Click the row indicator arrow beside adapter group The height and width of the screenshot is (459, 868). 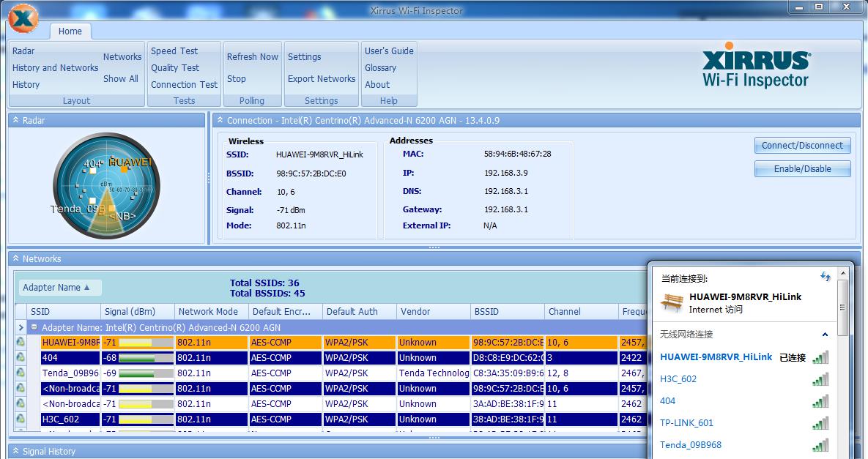[x=21, y=327]
